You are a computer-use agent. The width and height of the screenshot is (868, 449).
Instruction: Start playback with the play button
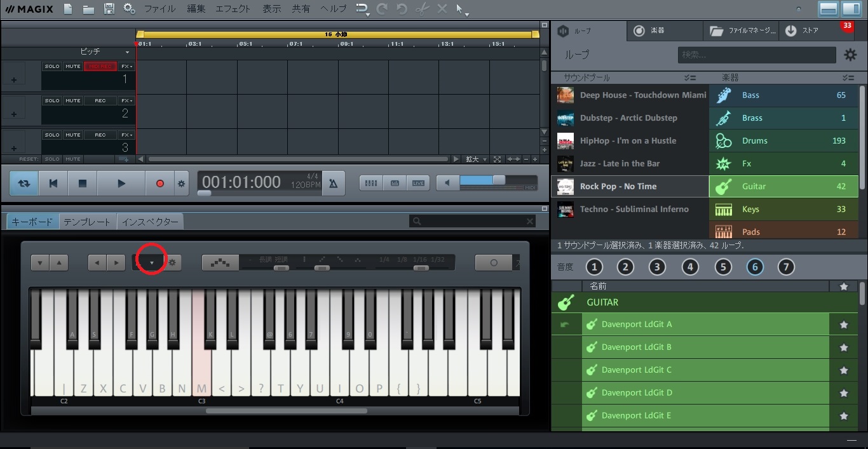pyautogui.click(x=121, y=184)
